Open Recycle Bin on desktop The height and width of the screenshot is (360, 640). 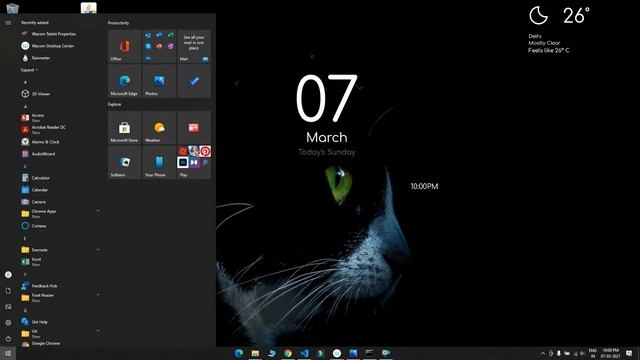pyautogui.click(x=12, y=8)
